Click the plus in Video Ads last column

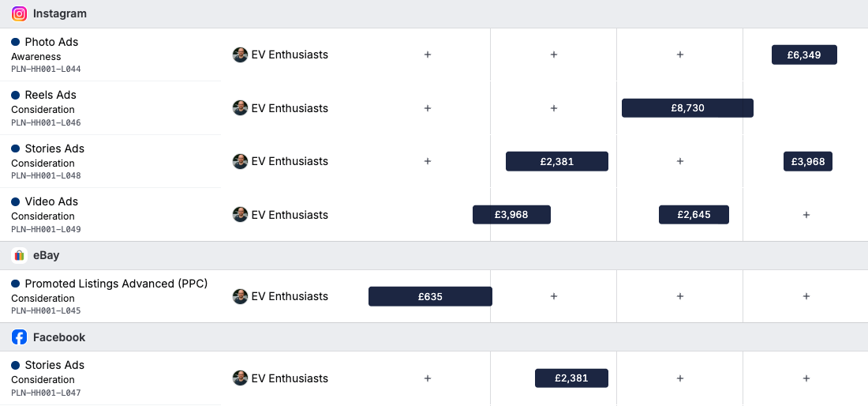click(806, 215)
